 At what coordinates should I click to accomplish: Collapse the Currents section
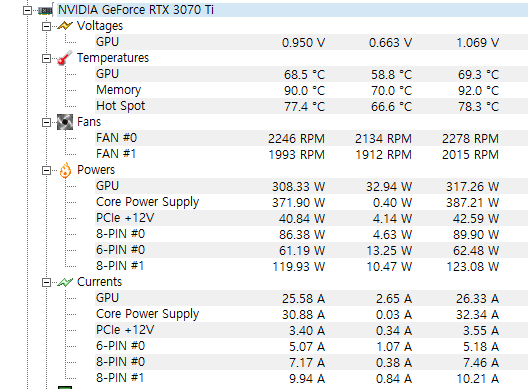[46, 282]
